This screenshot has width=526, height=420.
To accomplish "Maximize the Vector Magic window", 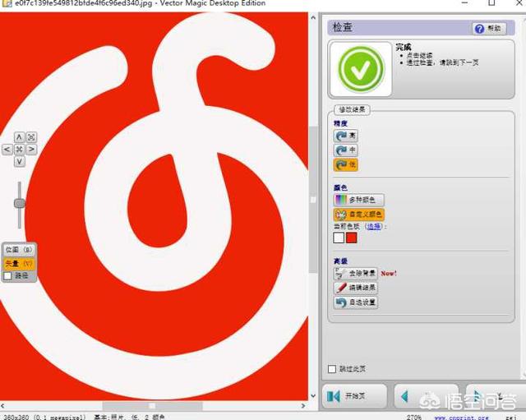I will pyautogui.click(x=491, y=2).
